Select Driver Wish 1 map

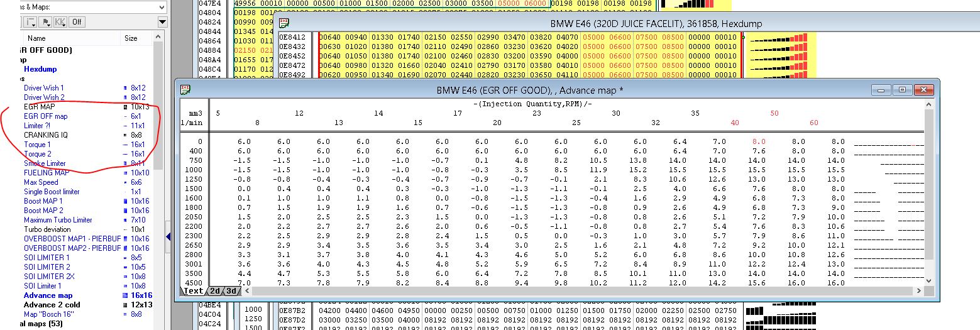[x=44, y=88]
